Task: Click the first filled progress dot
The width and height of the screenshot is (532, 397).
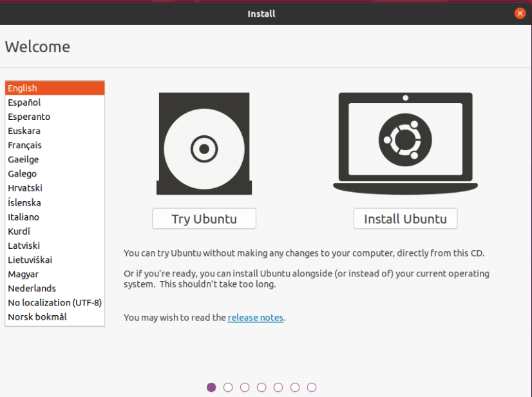Action: tap(211, 387)
